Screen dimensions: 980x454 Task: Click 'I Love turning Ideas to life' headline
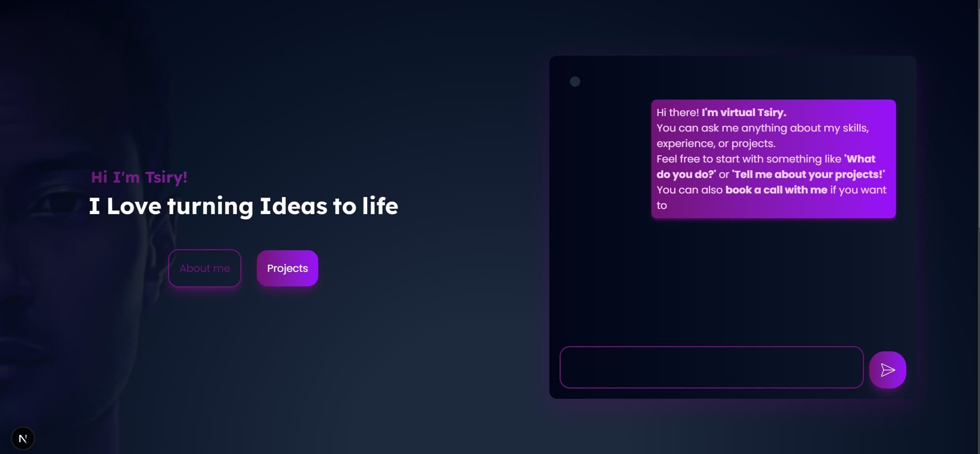[x=243, y=206]
